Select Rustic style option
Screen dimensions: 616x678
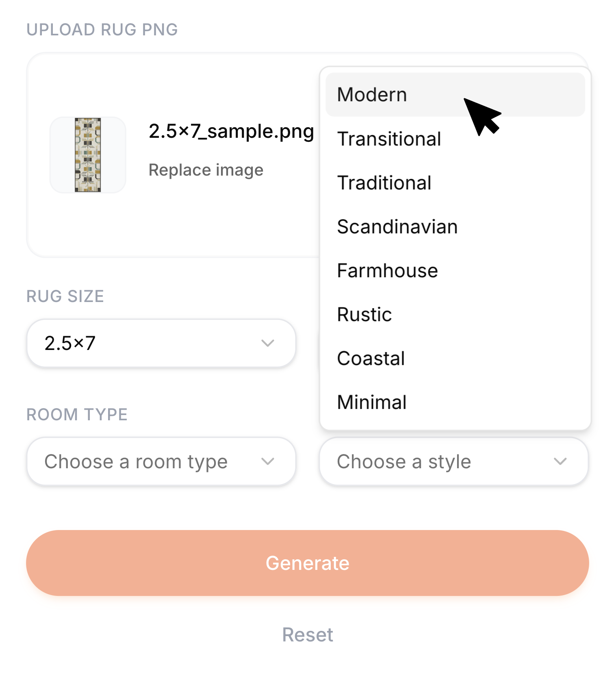(364, 315)
